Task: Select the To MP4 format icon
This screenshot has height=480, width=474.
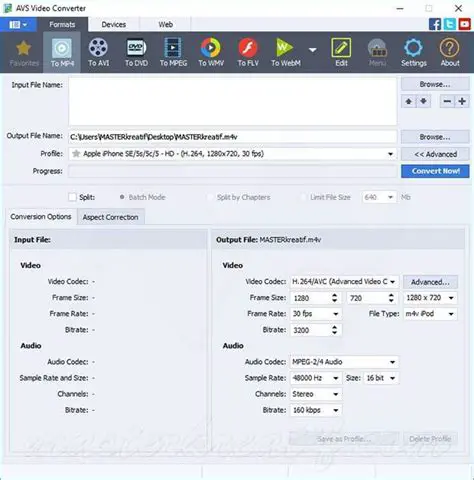Action: click(x=62, y=53)
